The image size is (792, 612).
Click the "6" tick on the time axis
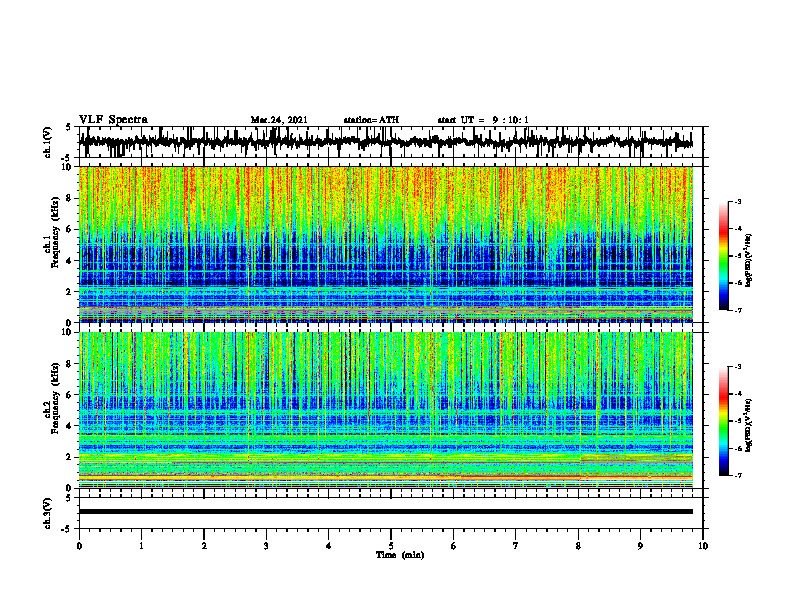pos(454,546)
